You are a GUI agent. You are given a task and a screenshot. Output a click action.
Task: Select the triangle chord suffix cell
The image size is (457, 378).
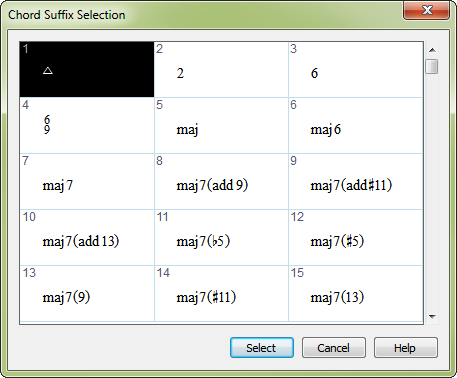(x=87, y=69)
